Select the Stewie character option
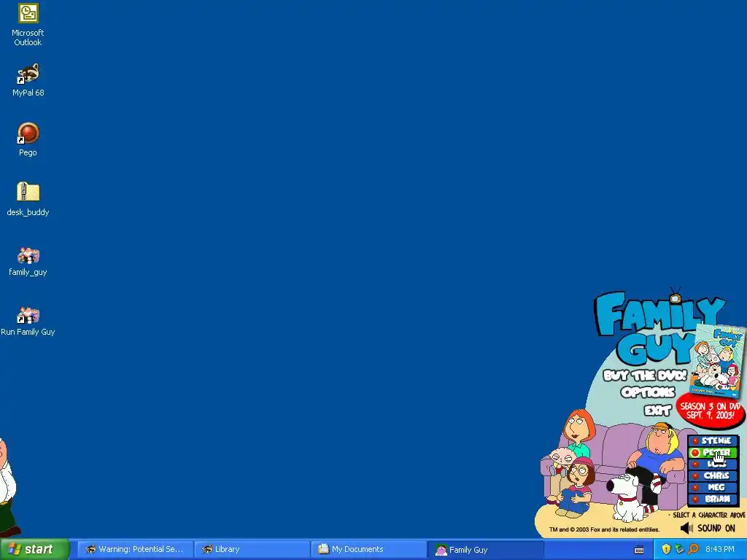Screen dimensions: 747x560 pos(713,441)
